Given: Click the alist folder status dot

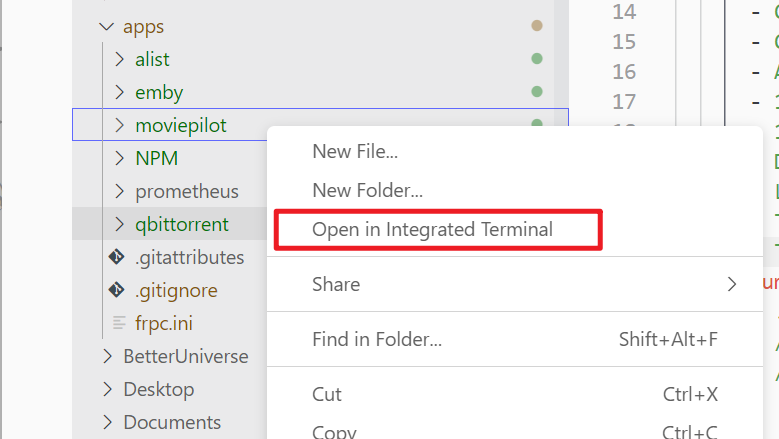Looking at the screenshot, I should (537, 59).
